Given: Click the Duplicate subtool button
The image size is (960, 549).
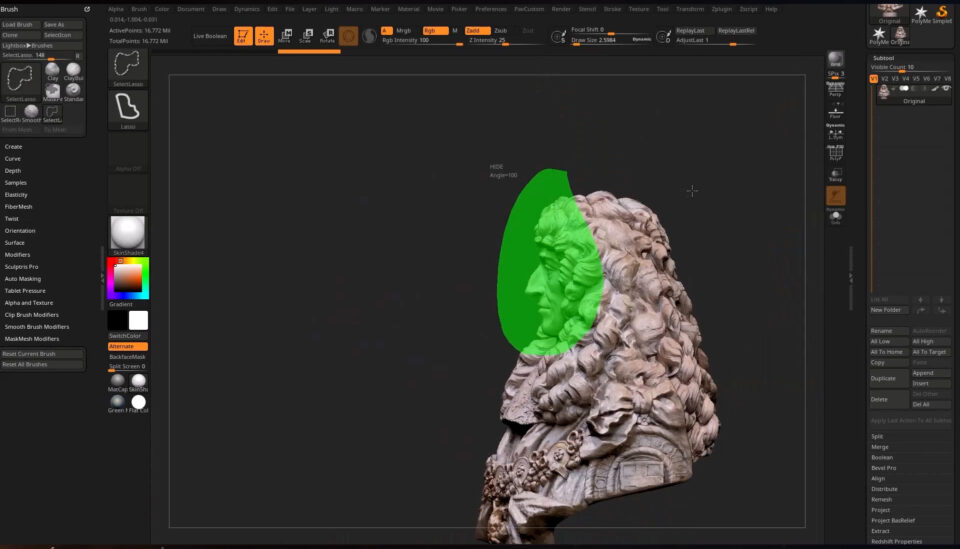Looking at the screenshot, I should [888, 379].
